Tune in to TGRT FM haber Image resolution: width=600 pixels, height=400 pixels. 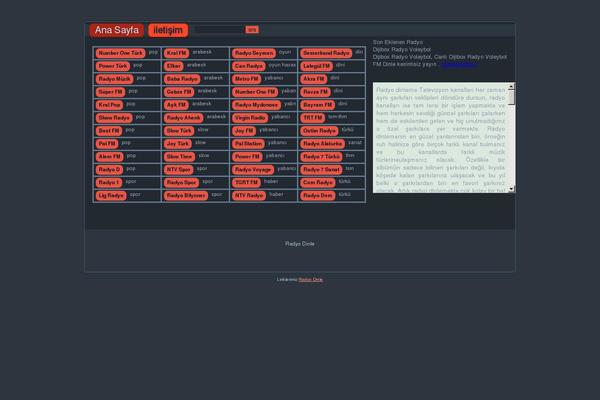click(x=246, y=183)
